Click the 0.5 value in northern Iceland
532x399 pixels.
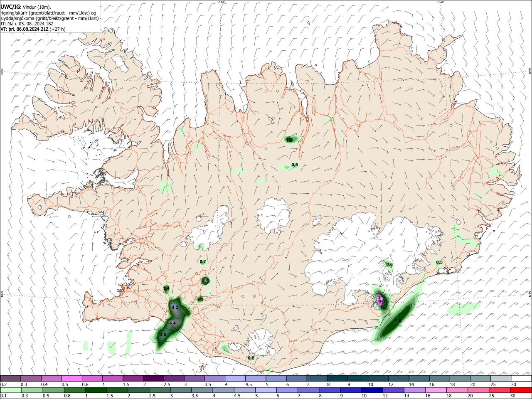[295, 165]
